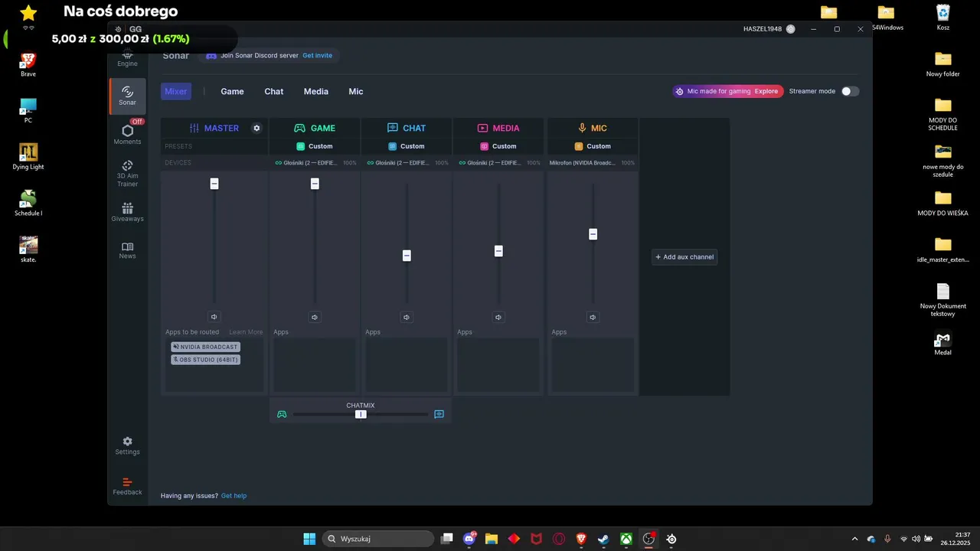Click the Mic made for gaming Explore banner
The height and width of the screenshot is (551, 980).
point(728,91)
